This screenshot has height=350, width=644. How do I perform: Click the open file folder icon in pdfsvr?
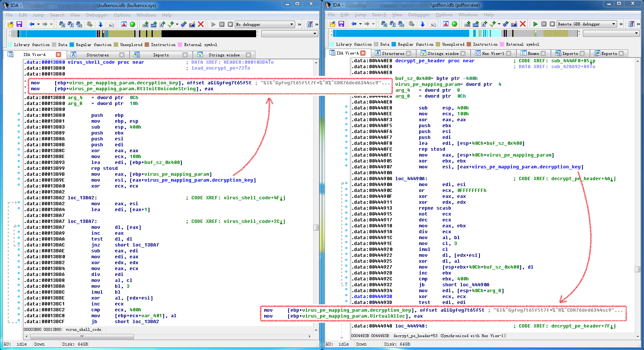333,24
